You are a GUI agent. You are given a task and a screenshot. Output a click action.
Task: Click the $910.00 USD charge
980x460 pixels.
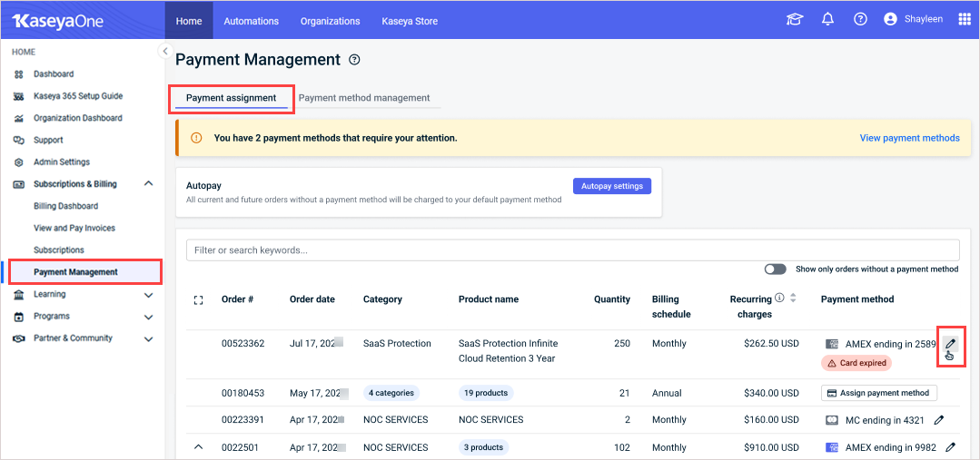[x=771, y=447]
